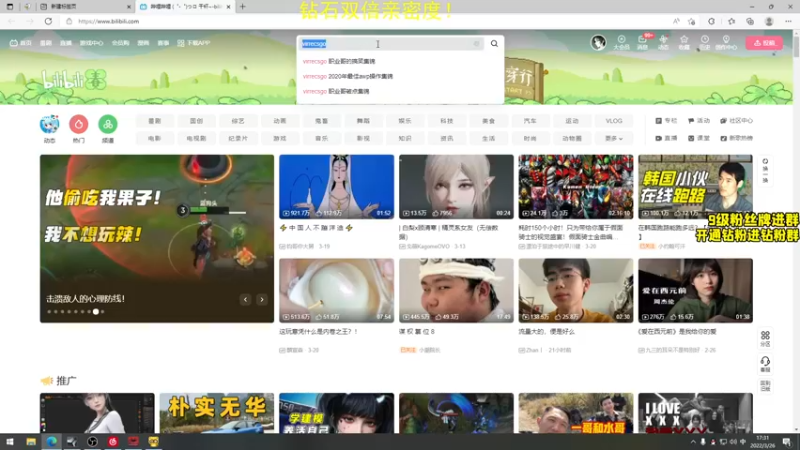This screenshot has width=800, height=450.
Task: Open a new browser tab
Action: pyautogui.click(x=242, y=7)
